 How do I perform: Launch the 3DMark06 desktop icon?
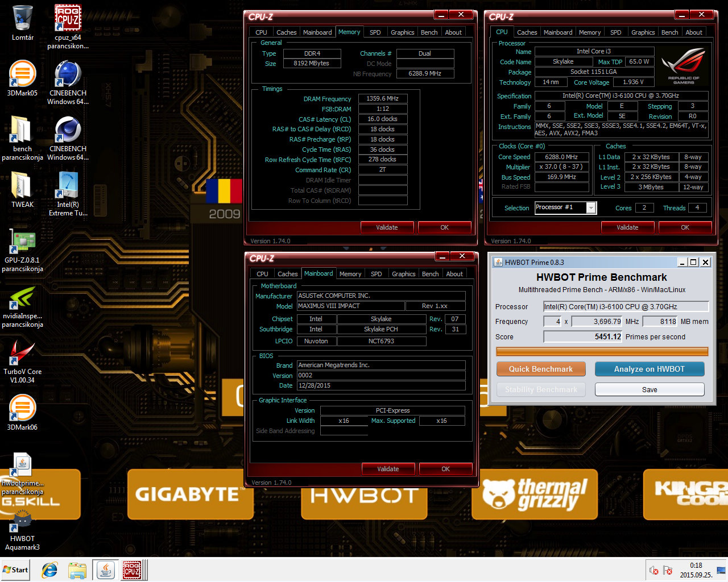(22, 408)
